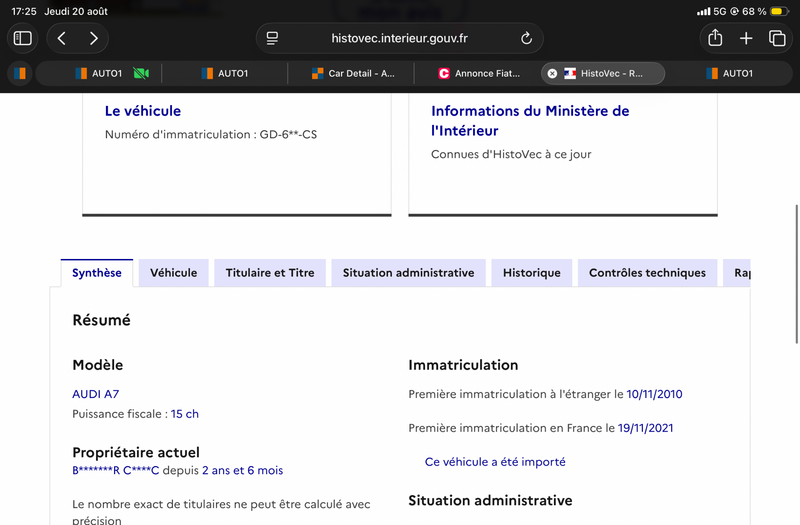Click the page vertical scrollbar

[796, 274]
